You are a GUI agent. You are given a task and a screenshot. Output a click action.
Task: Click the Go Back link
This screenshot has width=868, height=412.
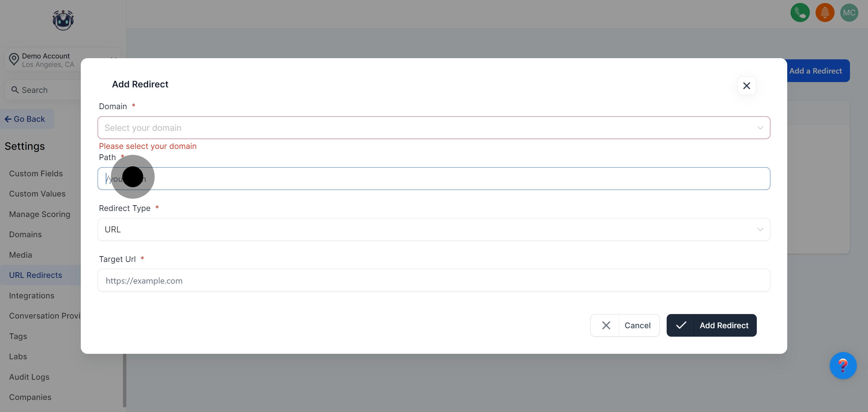point(25,119)
